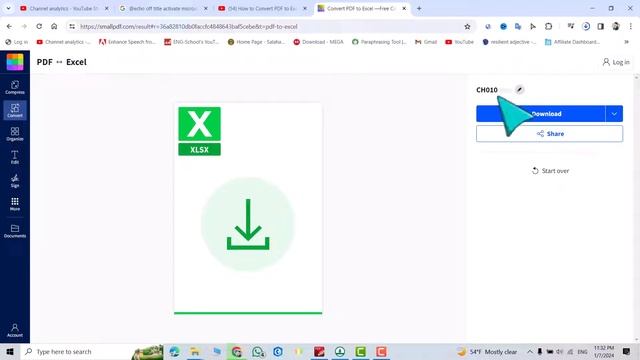The height and width of the screenshot is (360, 640).
Task: Open the Organize tool in sidebar
Action: coord(15,134)
